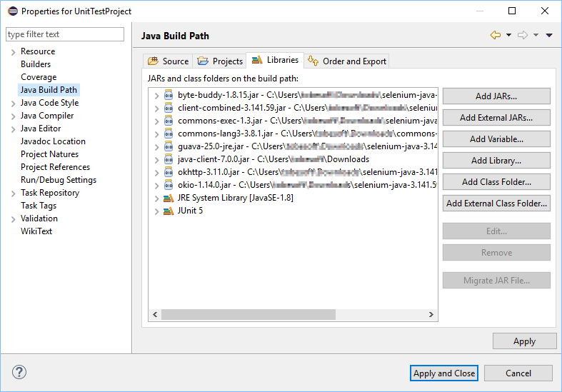Viewport: 562px width, 392px height.
Task: Click the guava-25.0-jre jar icon
Action: tap(169, 146)
